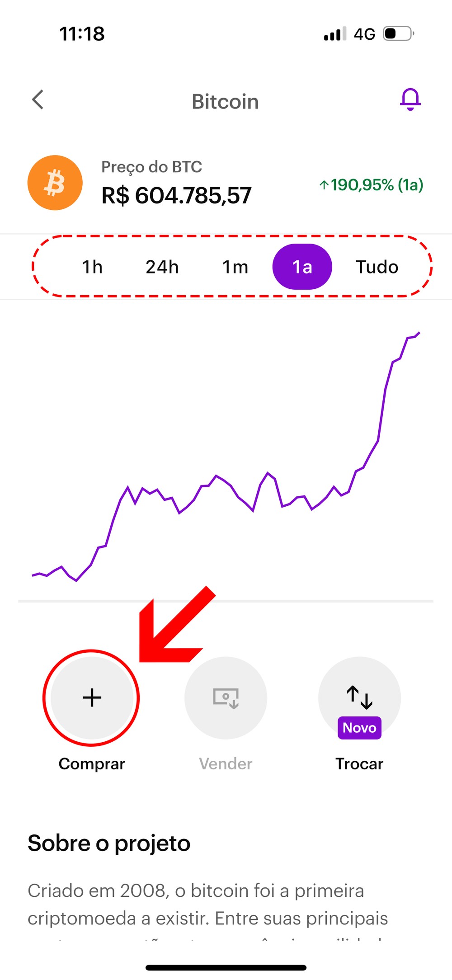Tap the cellular signal bars
Image resolution: width=452 pixels, height=980 pixels.
point(334,34)
